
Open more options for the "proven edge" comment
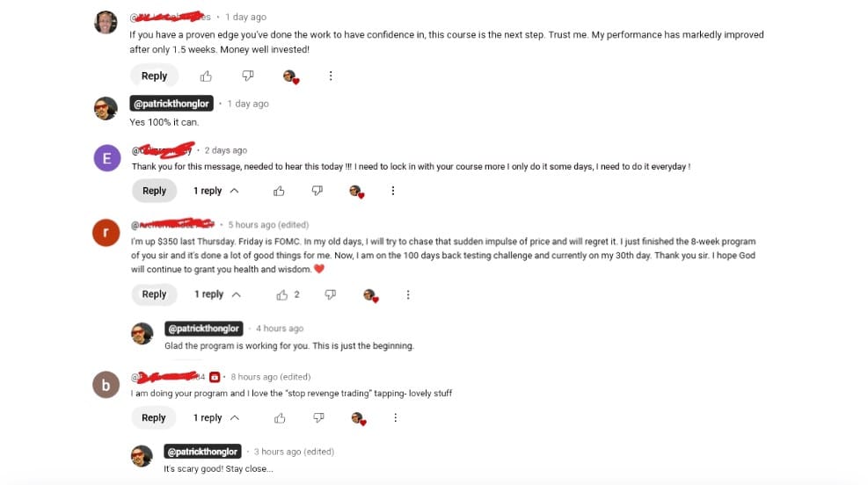[331, 76]
